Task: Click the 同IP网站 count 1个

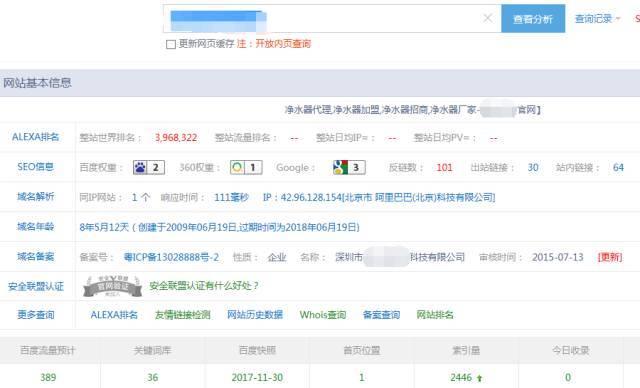Action: (x=141, y=197)
